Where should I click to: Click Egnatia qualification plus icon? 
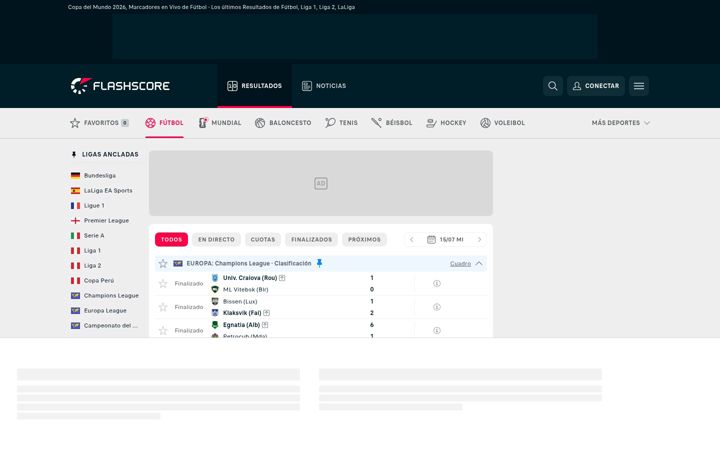(x=265, y=325)
